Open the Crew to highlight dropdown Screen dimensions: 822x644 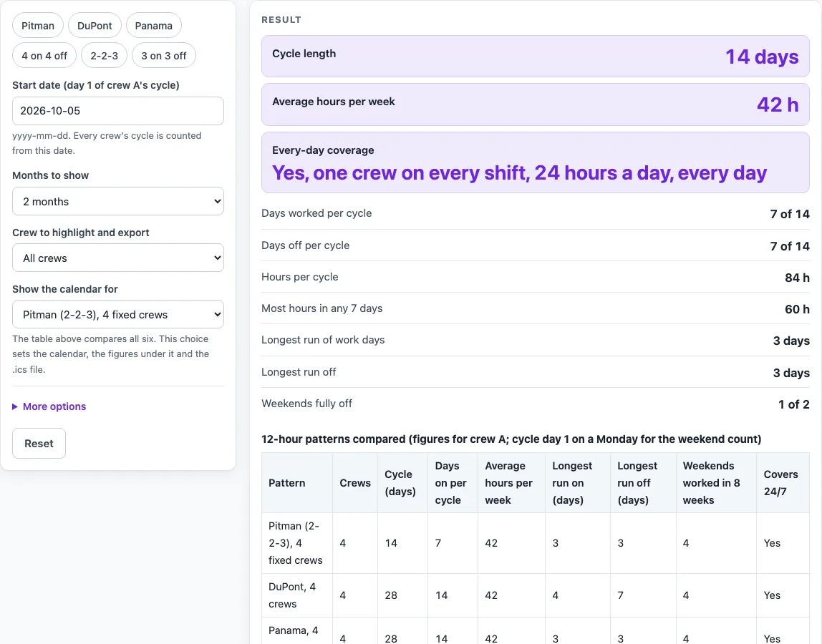[118, 258]
